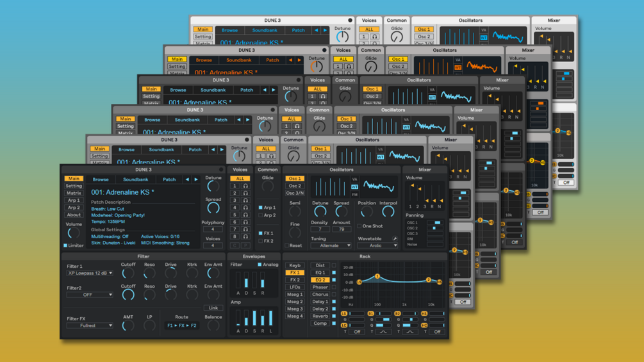The width and height of the screenshot is (644, 362).
Task: Click the Glide knob in Common section
Action: (x=267, y=186)
